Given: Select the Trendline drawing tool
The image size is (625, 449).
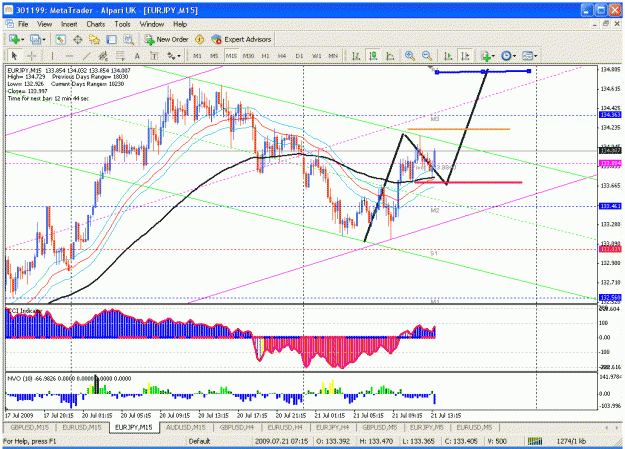Looking at the screenshot, I should pyautogui.click(x=86, y=56).
